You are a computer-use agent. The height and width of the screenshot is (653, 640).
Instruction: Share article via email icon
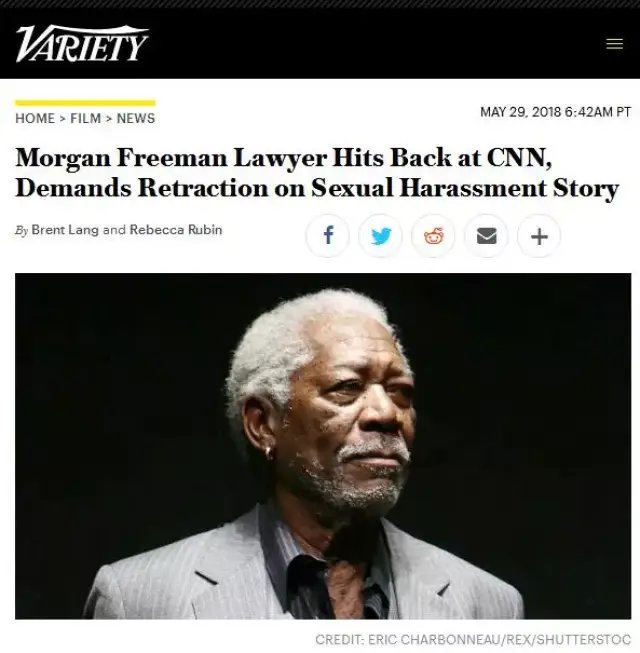(x=486, y=236)
